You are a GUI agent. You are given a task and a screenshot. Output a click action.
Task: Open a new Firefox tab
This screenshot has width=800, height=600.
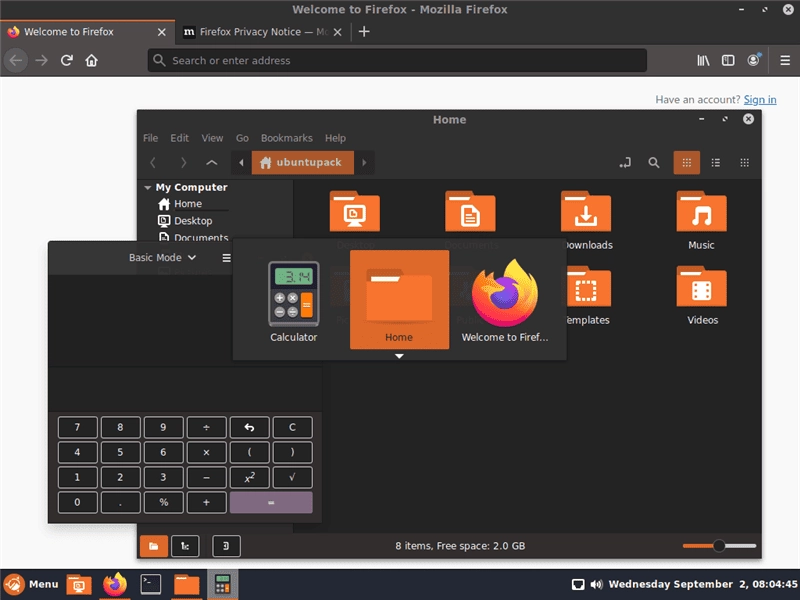tap(364, 32)
